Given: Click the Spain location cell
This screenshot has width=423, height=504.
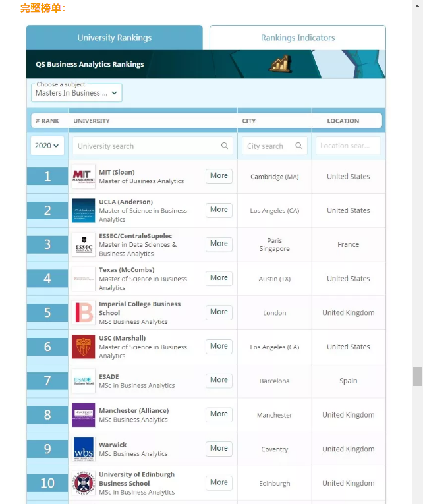Looking at the screenshot, I should pos(348,381).
